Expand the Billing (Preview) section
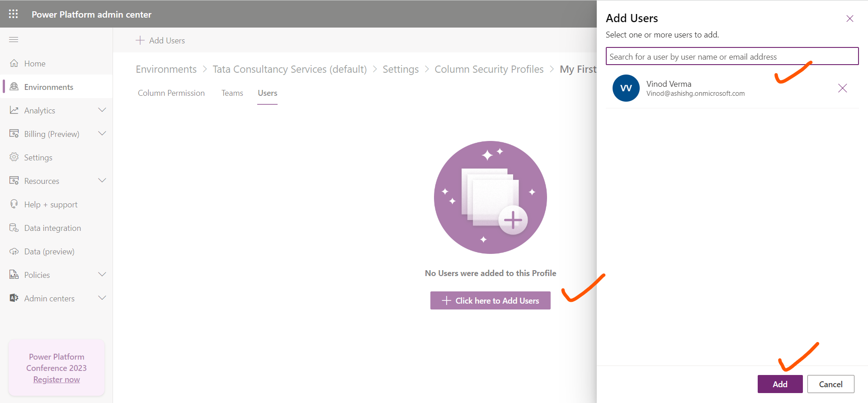Image resolution: width=868 pixels, height=403 pixels. [102, 134]
